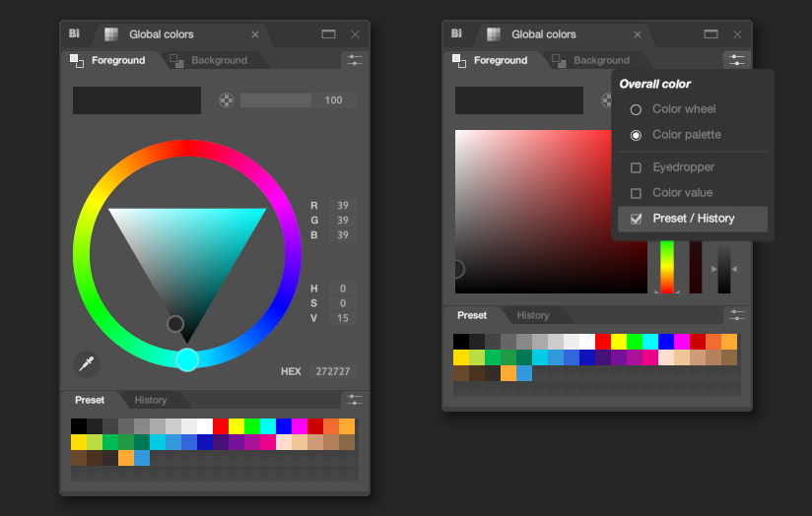
Task: Uncheck the Preset / History checkbox
Action: tap(636, 219)
